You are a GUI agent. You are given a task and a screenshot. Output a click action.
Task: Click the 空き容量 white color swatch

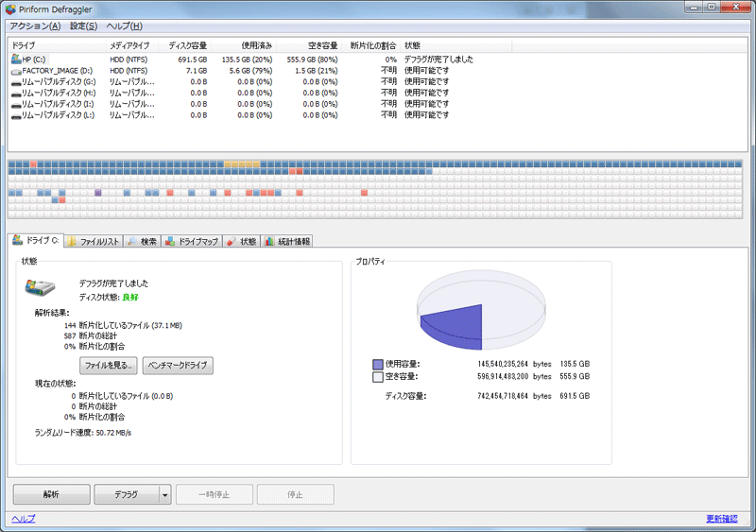point(378,377)
